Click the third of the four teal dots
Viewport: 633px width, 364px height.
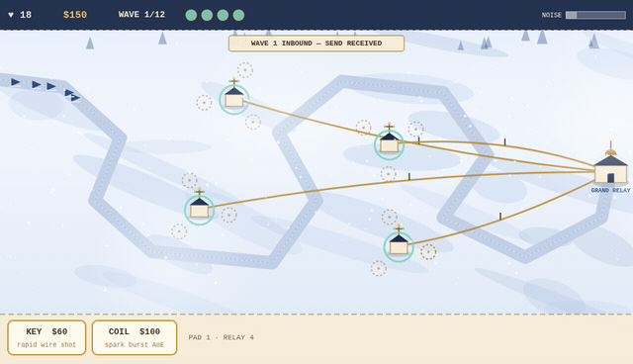[x=223, y=16]
